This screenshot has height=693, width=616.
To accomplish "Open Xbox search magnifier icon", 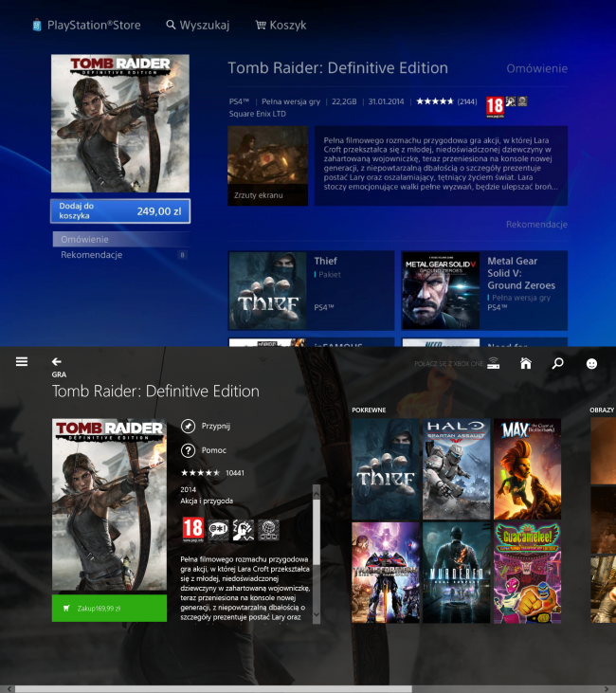I will [557, 363].
